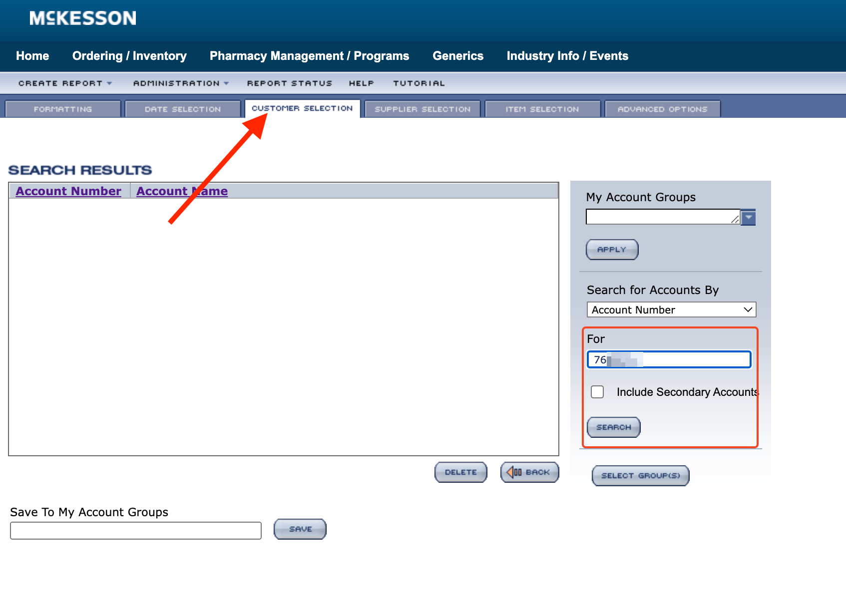This screenshot has width=846, height=616.
Task: Select the Supplier Selection tab
Action: pos(422,108)
